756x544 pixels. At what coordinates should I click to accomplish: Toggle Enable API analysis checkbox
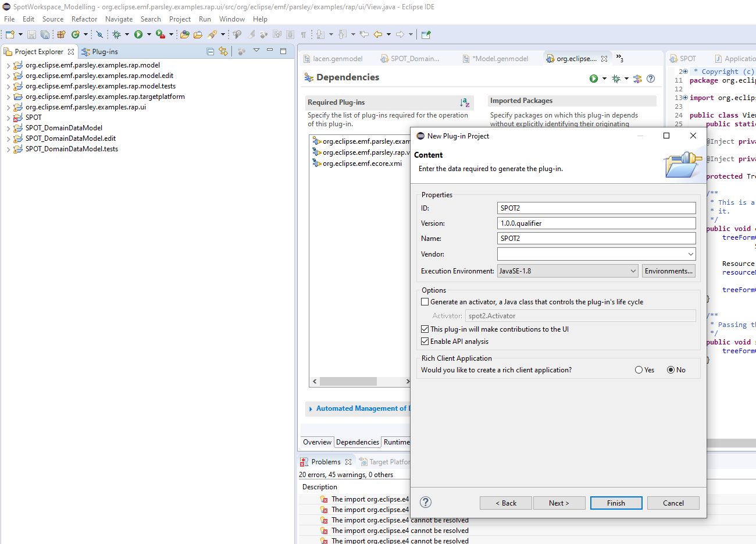pos(425,342)
